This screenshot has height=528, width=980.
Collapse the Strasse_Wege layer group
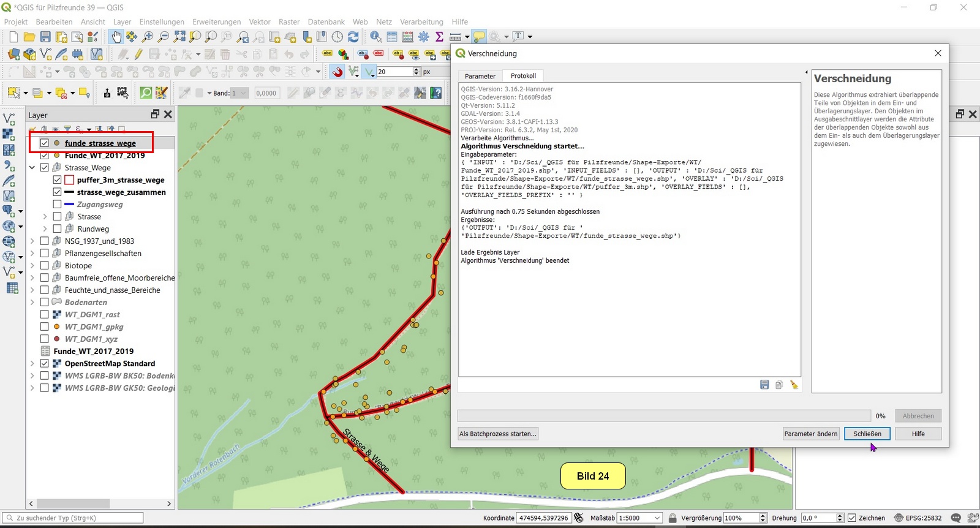point(32,168)
